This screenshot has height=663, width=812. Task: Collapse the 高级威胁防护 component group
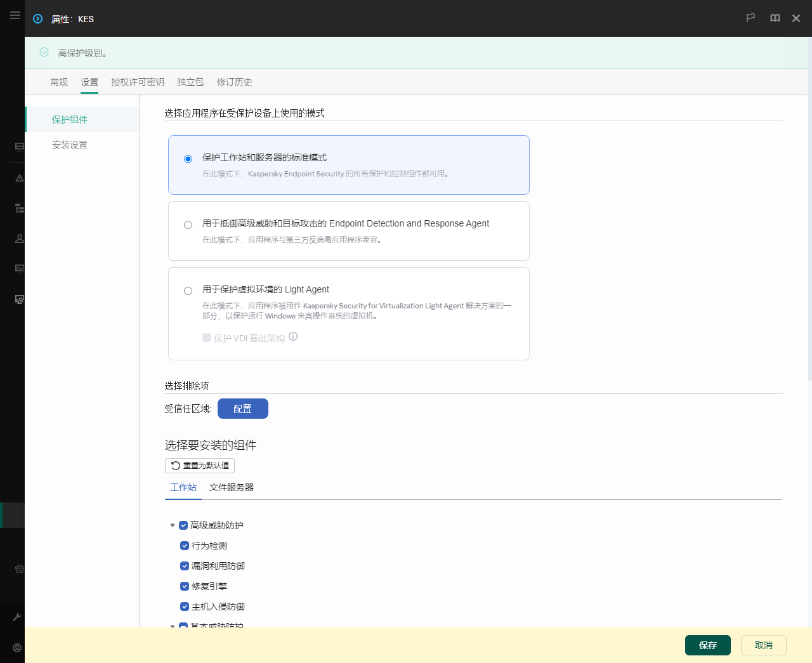tap(173, 525)
